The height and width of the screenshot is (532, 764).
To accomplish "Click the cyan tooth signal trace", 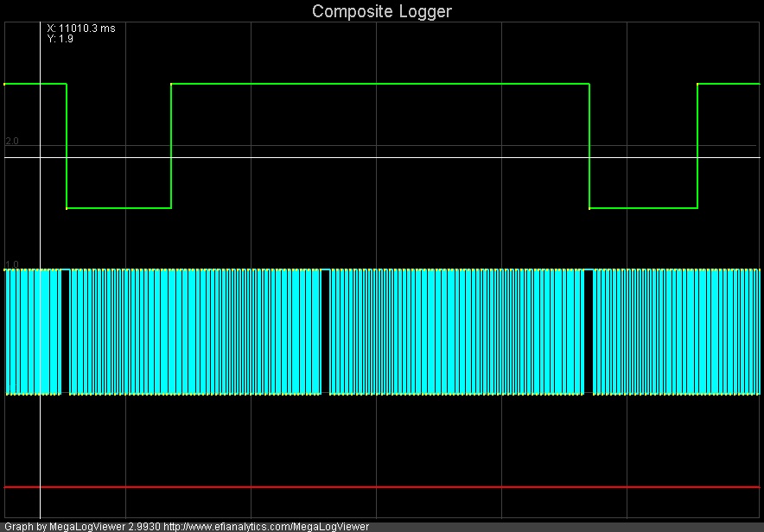I will pos(381,332).
